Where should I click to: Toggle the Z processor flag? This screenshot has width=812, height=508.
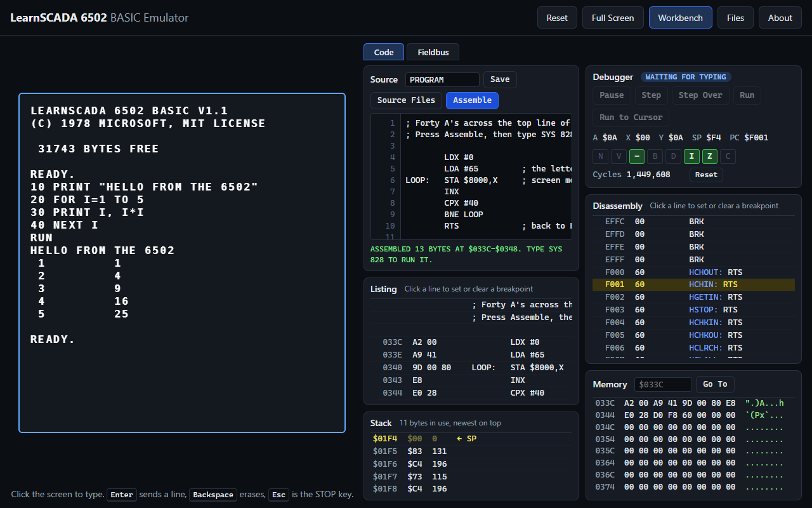(710, 156)
